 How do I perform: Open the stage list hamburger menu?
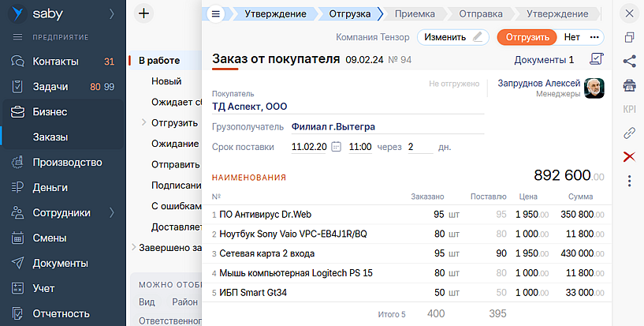pos(216,14)
